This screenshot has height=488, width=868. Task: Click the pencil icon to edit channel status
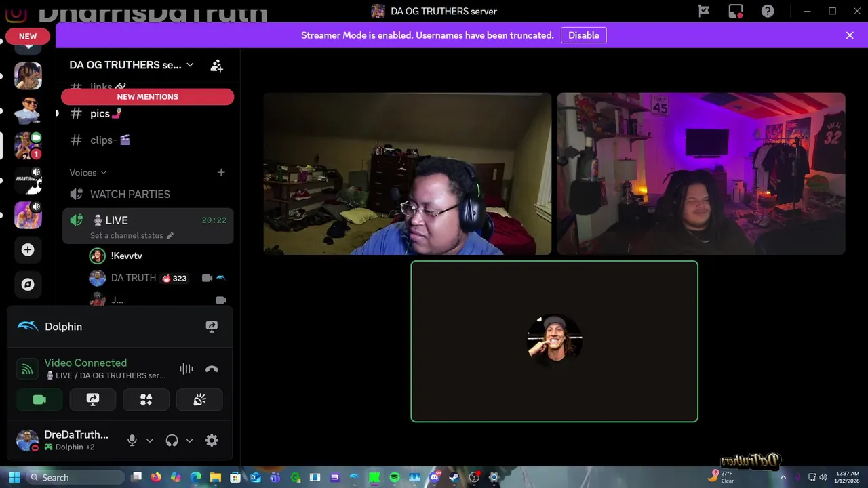click(170, 235)
